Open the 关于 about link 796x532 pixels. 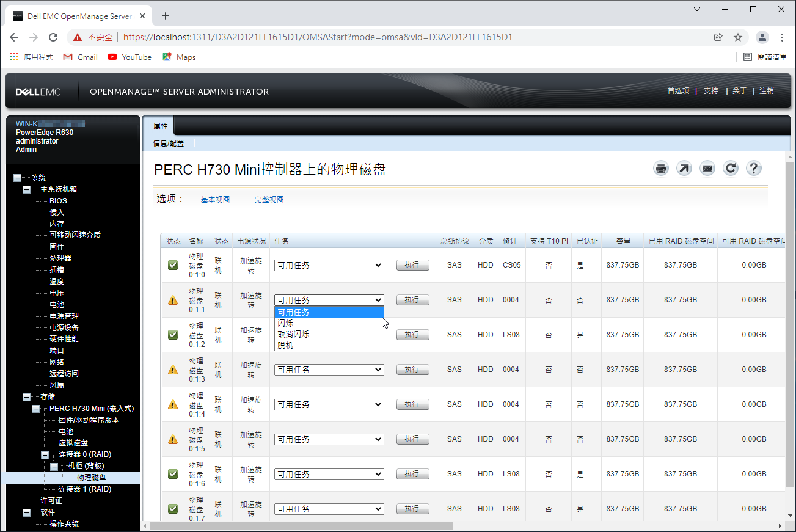pyautogui.click(x=740, y=91)
